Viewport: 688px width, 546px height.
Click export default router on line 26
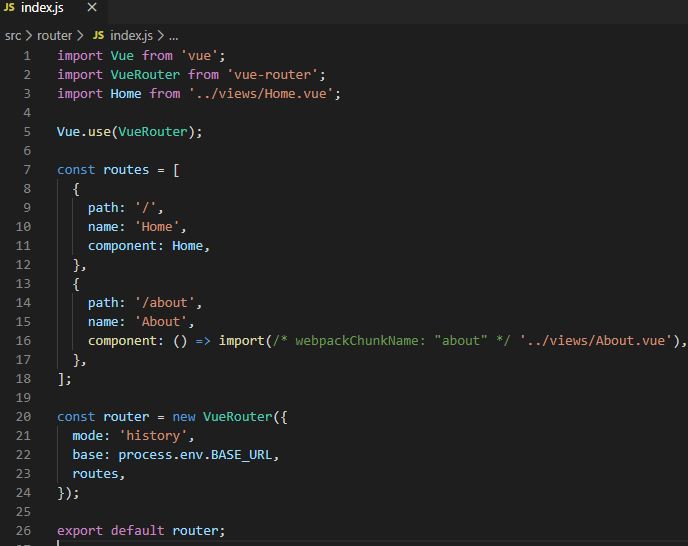[x=141, y=531]
